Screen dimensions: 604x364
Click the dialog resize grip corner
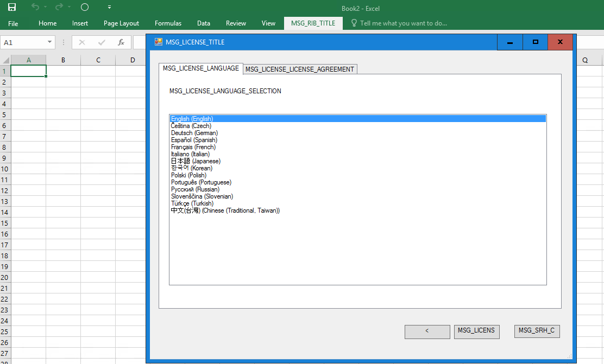pos(569,356)
